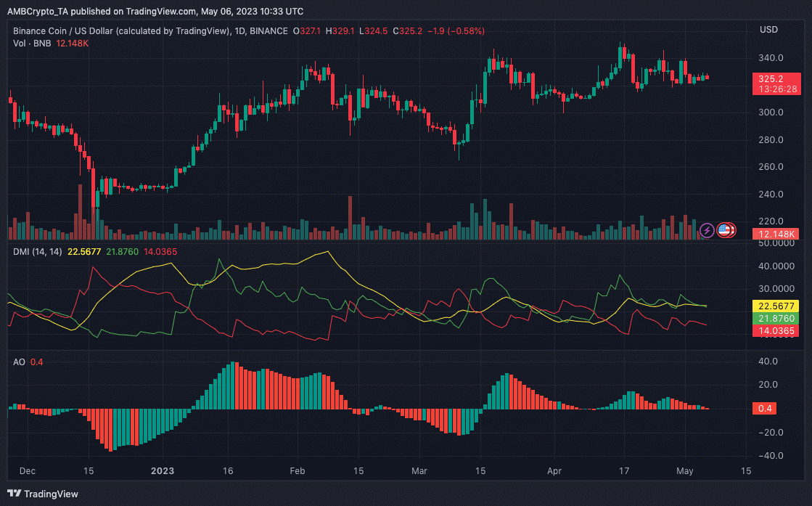The height and width of the screenshot is (506, 812).
Task: Click the Vol legend value 12.148K
Action: tap(73, 44)
